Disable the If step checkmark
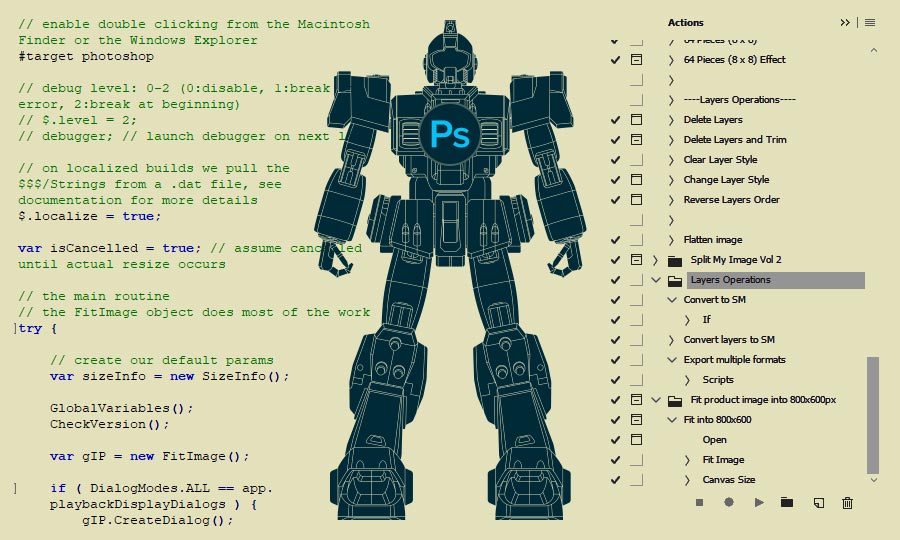Image resolution: width=900 pixels, height=540 pixels. [x=615, y=320]
